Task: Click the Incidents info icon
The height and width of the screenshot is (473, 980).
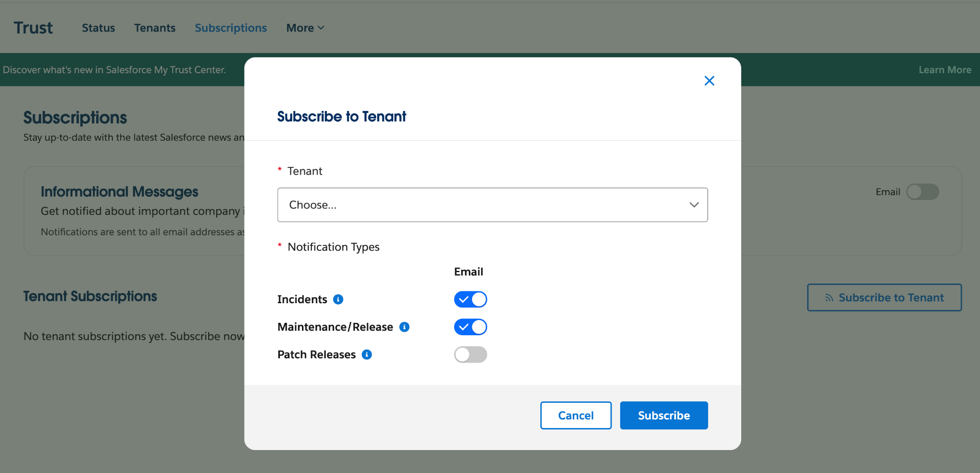Action: (338, 299)
